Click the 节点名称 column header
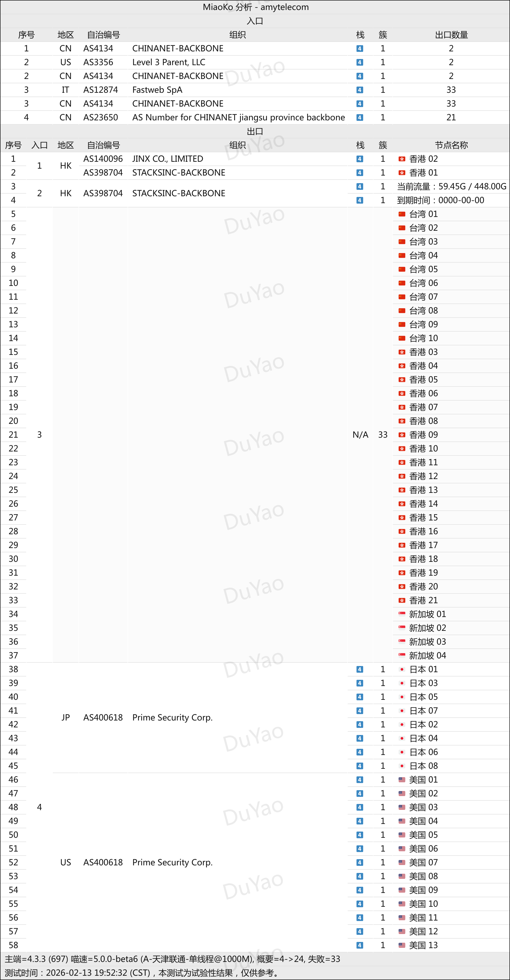The height and width of the screenshot is (980, 510). 451,145
